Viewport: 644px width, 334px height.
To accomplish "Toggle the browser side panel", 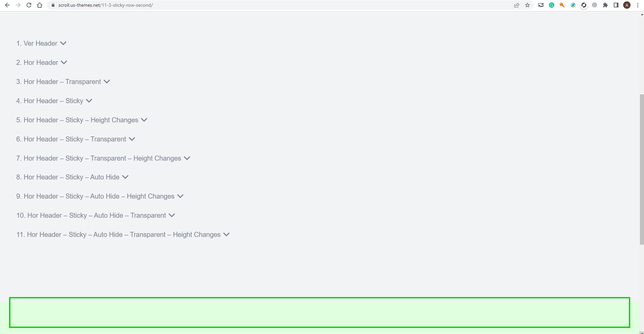I will point(616,5).
